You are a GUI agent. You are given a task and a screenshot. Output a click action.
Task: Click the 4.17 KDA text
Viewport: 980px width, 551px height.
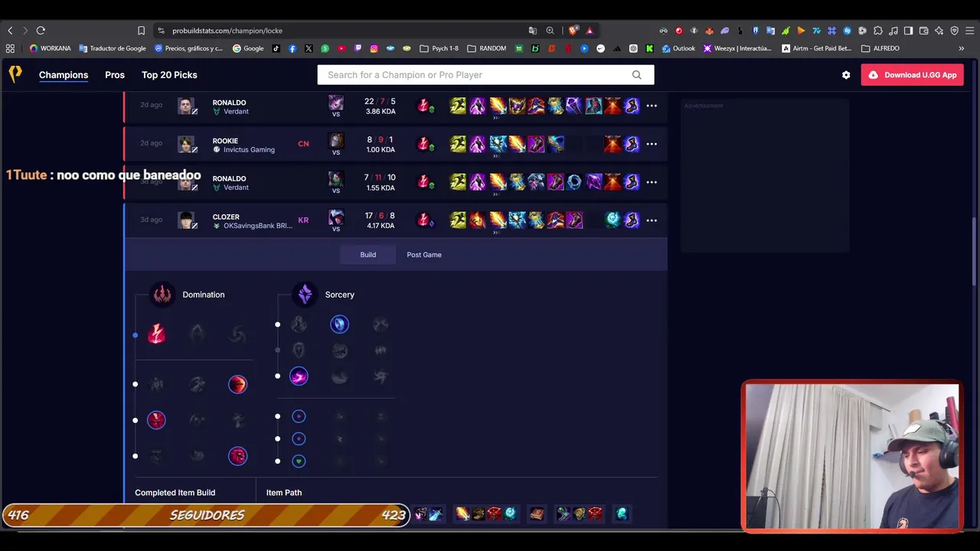tap(381, 226)
